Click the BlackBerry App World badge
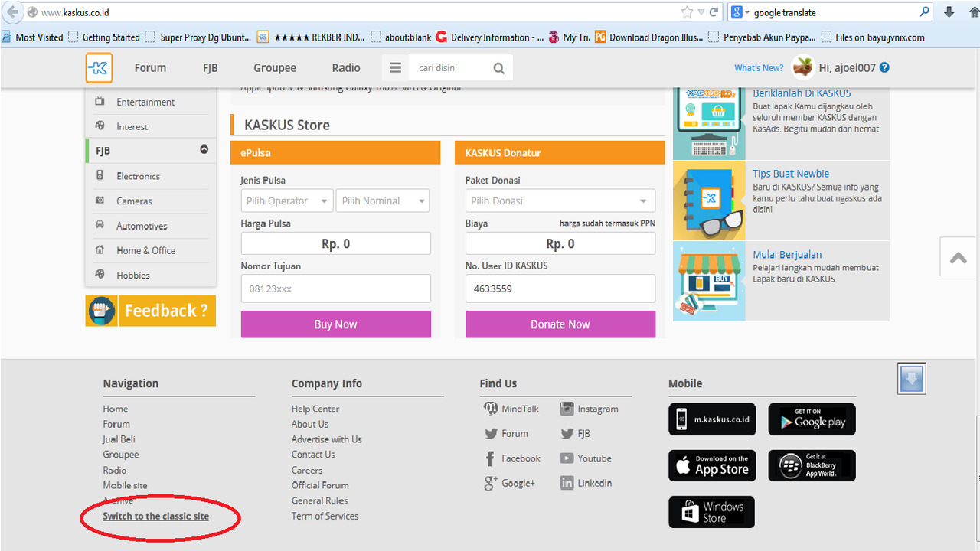Screen dimensions: 980x551 (x=812, y=465)
